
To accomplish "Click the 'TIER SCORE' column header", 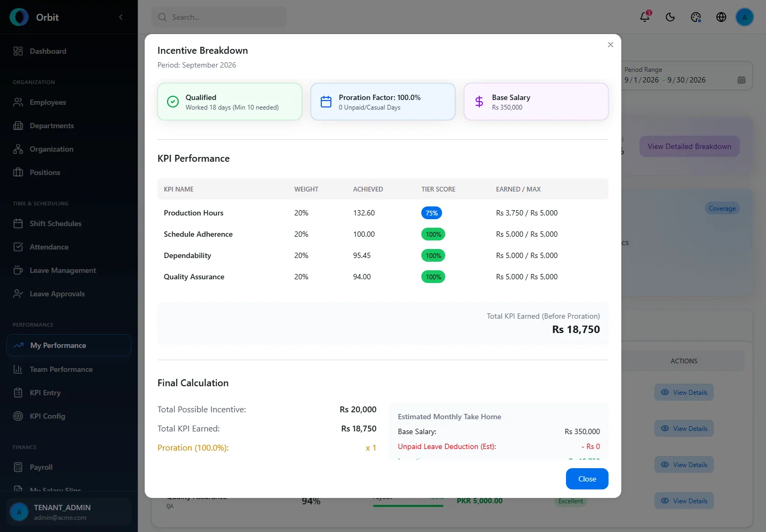I will [x=438, y=189].
